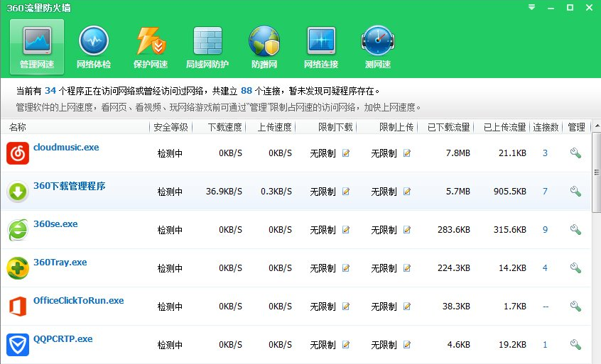Image resolution: width=601 pixels, height=364 pixels.
Task: Switch to 网络体检 tab
Action: tap(94, 47)
